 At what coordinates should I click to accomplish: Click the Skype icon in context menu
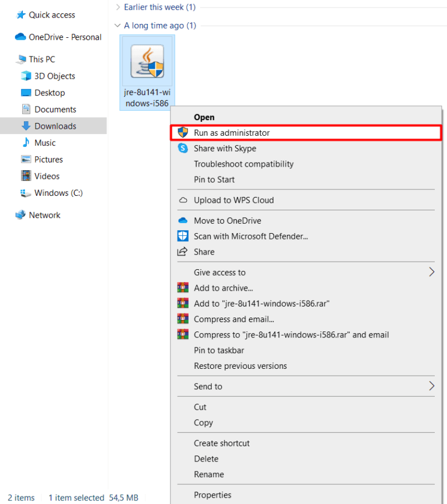click(x=183, y=148)
